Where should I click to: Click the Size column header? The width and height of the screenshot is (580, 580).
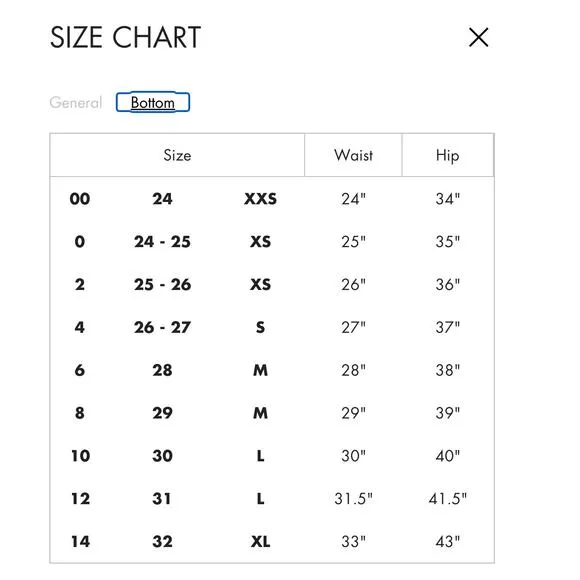click(x=177, y=155)
